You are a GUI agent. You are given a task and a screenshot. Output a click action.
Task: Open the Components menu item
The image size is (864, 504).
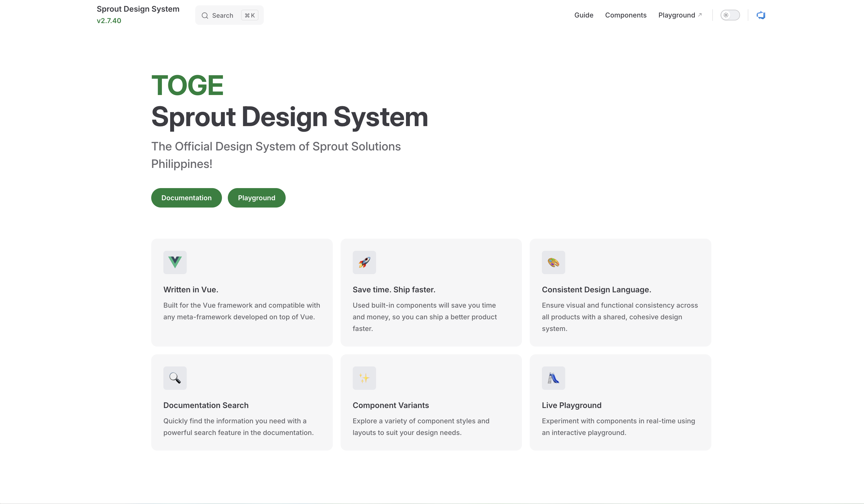[626, 15]
